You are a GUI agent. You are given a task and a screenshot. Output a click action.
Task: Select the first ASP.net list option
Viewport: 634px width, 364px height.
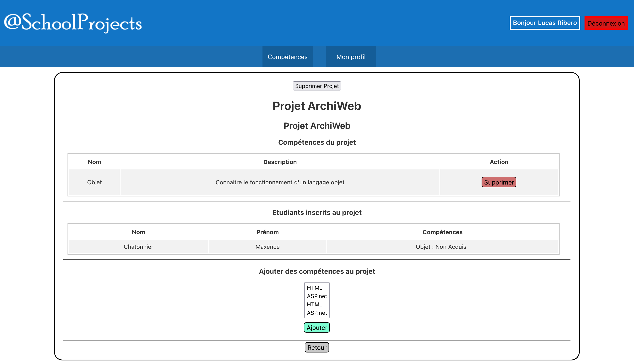pos(317,296)
